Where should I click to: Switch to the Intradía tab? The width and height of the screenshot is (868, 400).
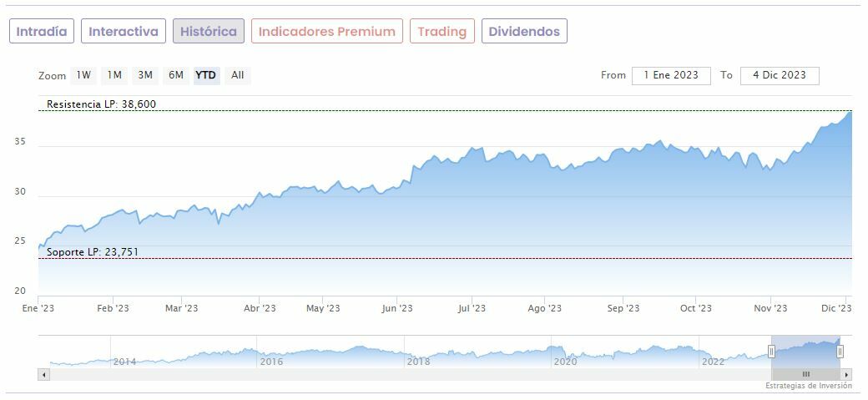click(42, 32)
